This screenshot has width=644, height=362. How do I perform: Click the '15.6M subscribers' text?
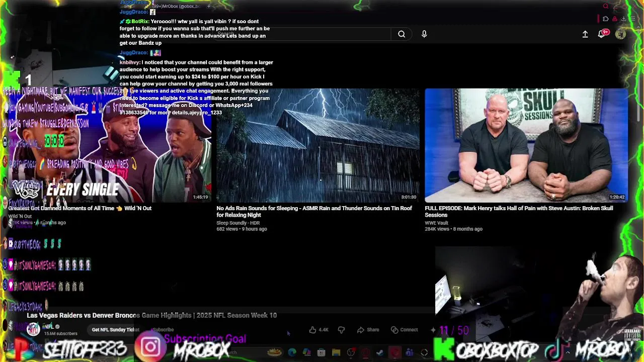[x=61, y=333]
